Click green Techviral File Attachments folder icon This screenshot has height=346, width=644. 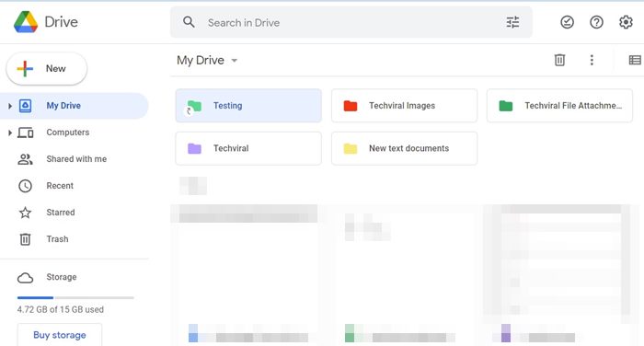(506, 106)
